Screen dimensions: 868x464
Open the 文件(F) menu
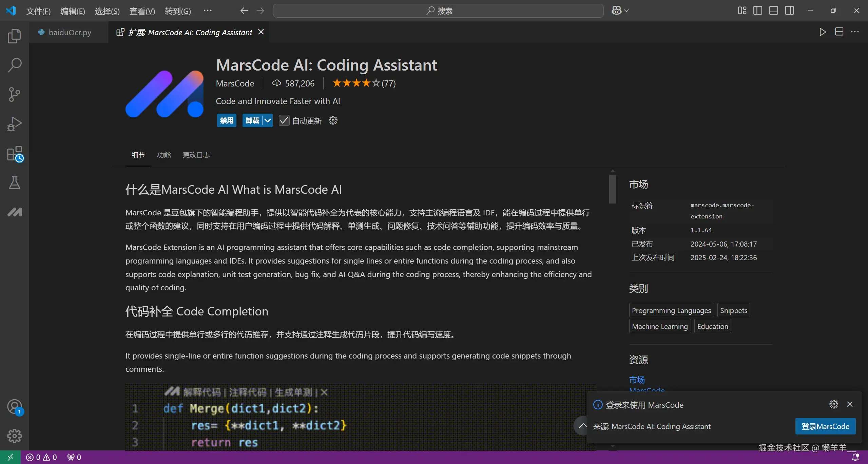[38, 11]
